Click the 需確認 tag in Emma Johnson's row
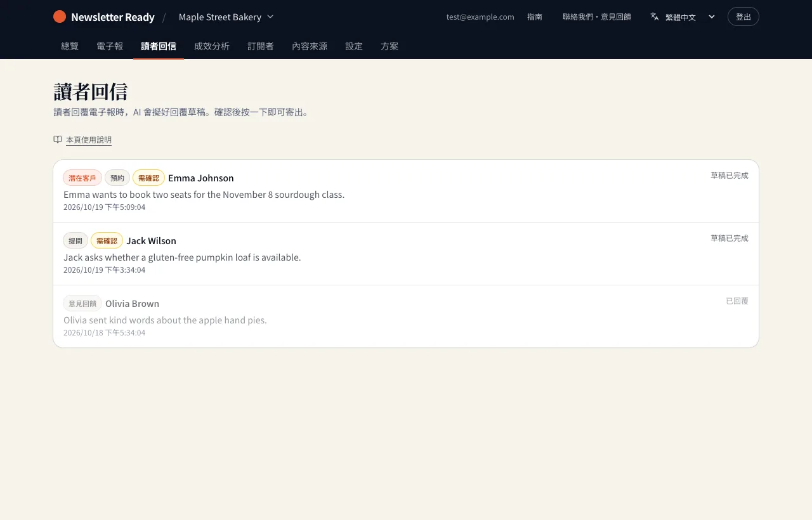812x520 pixels. tap(148, 178)
